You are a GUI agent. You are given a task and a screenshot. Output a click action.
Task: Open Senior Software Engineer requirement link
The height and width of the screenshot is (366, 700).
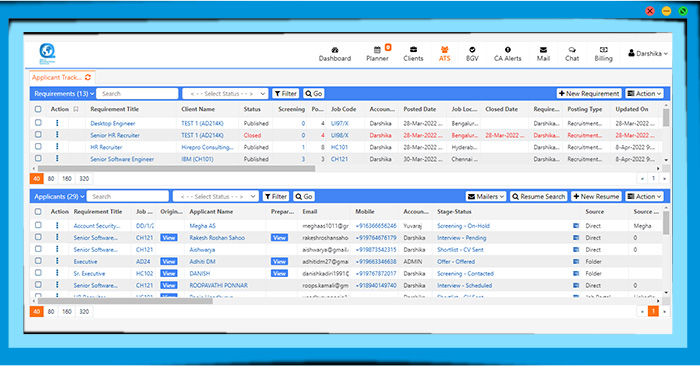[122, 159]
